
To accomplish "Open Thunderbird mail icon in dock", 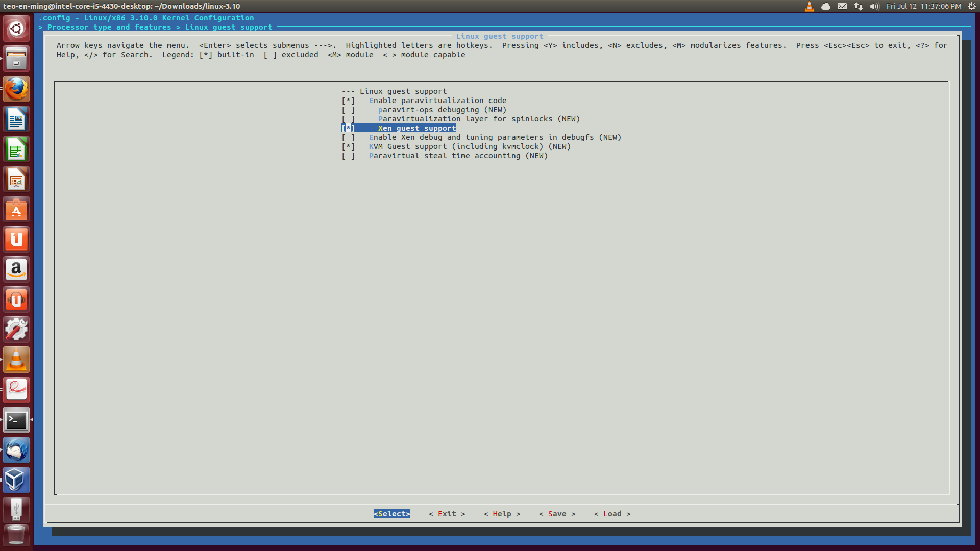I will pos(16,450).
